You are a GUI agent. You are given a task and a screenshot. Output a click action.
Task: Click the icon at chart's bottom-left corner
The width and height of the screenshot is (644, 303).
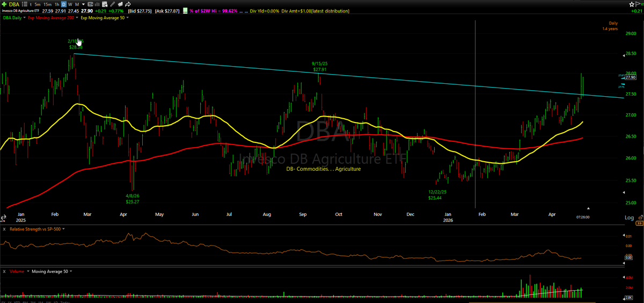coord(3,218)
